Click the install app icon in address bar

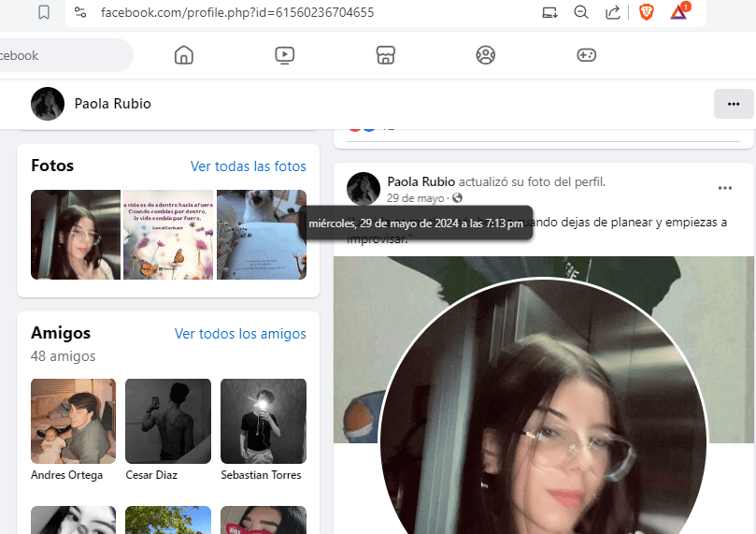coord(549,12)
